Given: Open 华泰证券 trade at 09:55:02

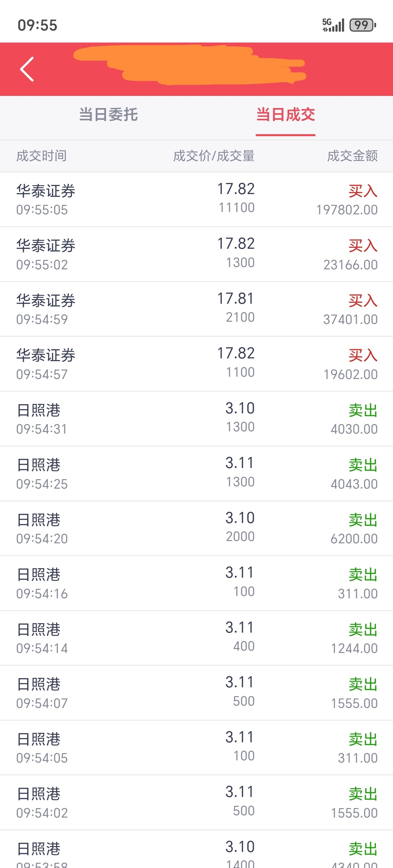Looking at the screenshot, I should [196, 254].
